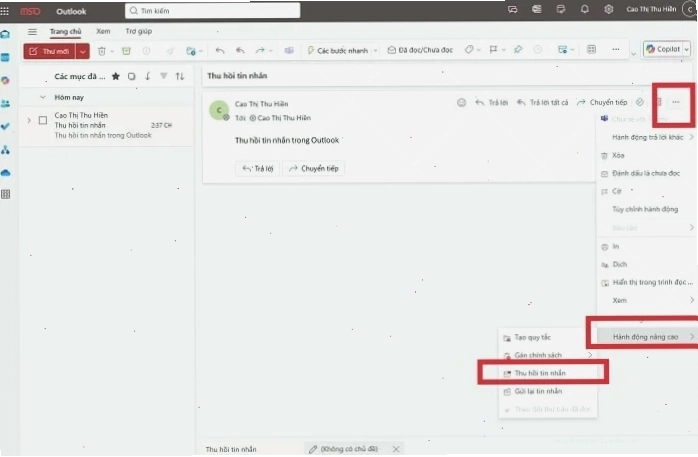The height and width of the screenshot is (457, 698).
Task: Click Chuyển tiếp button below message body
Action: pyautogui.click(x=313, y=169)
